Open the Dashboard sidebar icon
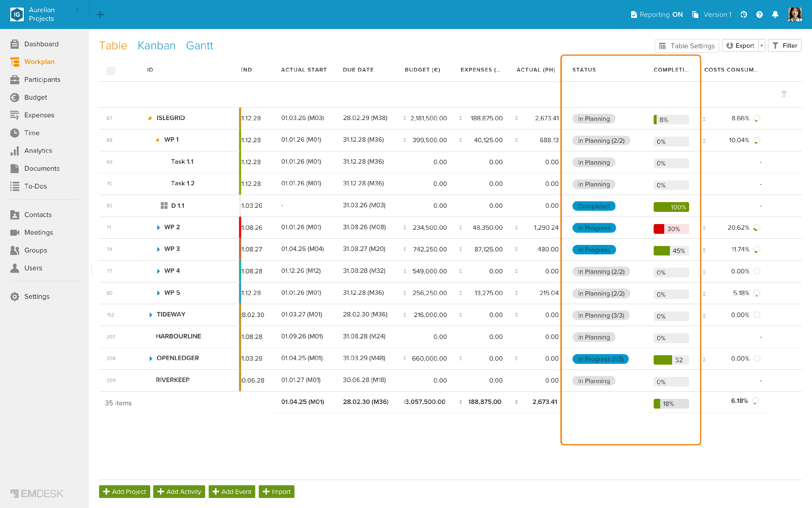 [x=14, y=44]
